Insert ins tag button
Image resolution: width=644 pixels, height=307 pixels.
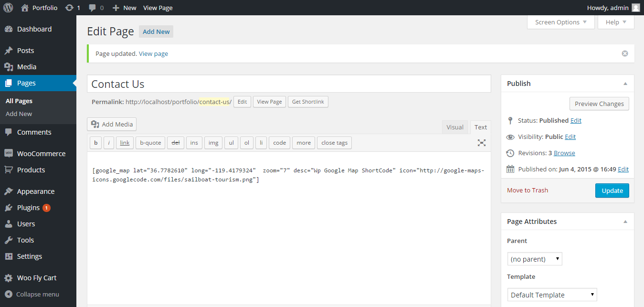(194, 143)
